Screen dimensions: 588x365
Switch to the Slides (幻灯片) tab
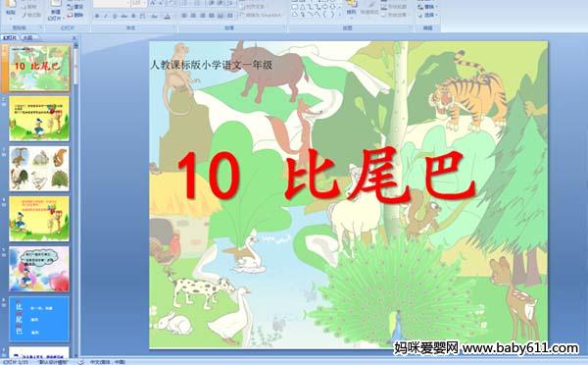(10, 37)
